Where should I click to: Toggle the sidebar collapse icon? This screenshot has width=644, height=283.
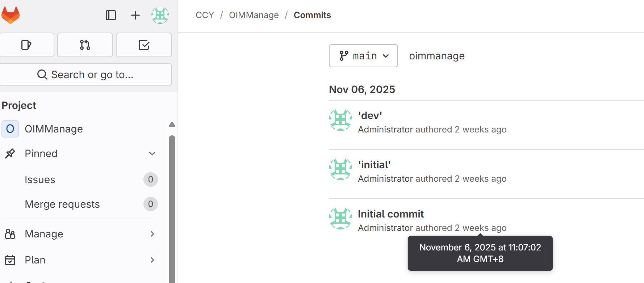click(111, 15)
